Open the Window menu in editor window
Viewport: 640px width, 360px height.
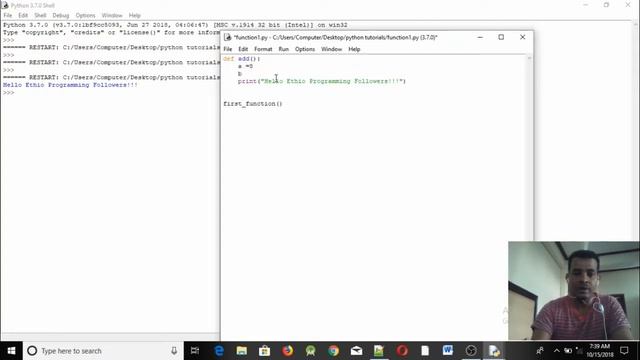pyautogui.click(x=331, y=49)
